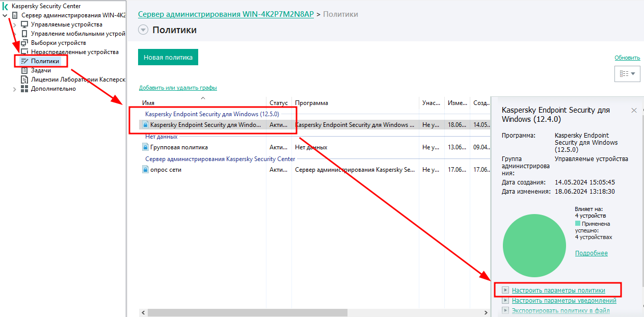Click the modification date 18.06.2024 13:18:30

pos(585,192)
